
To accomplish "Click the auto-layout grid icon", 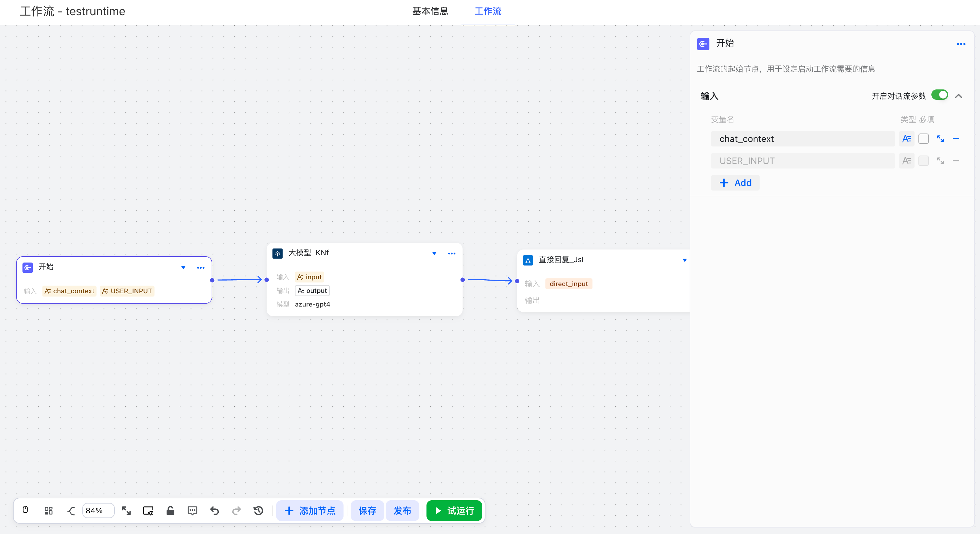I will (48, 510).
